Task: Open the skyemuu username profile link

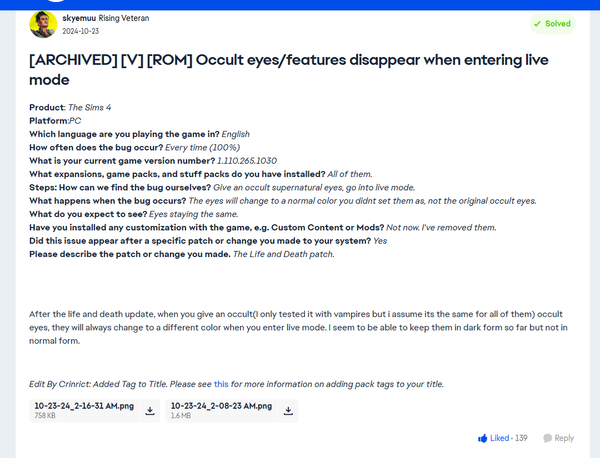Action: (81, 18)
